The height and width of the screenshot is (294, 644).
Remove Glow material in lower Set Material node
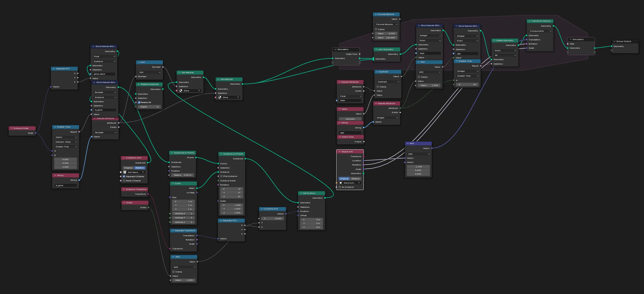[238, 97]
